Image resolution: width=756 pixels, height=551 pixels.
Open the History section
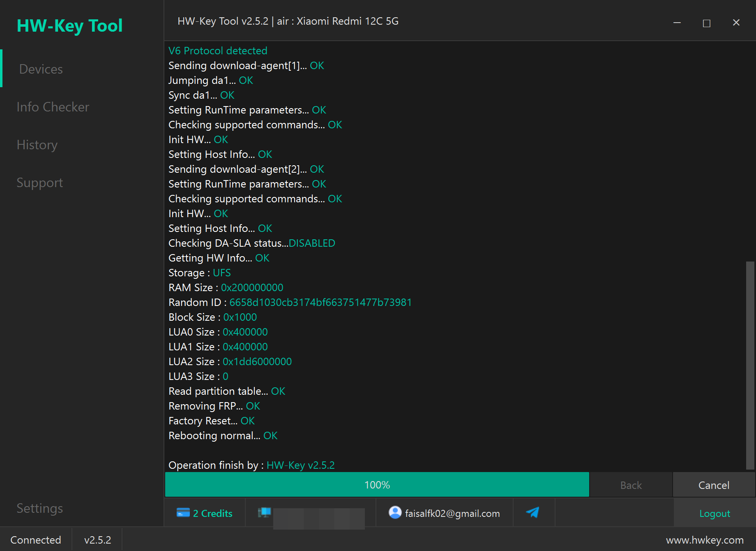click(37, 144)
